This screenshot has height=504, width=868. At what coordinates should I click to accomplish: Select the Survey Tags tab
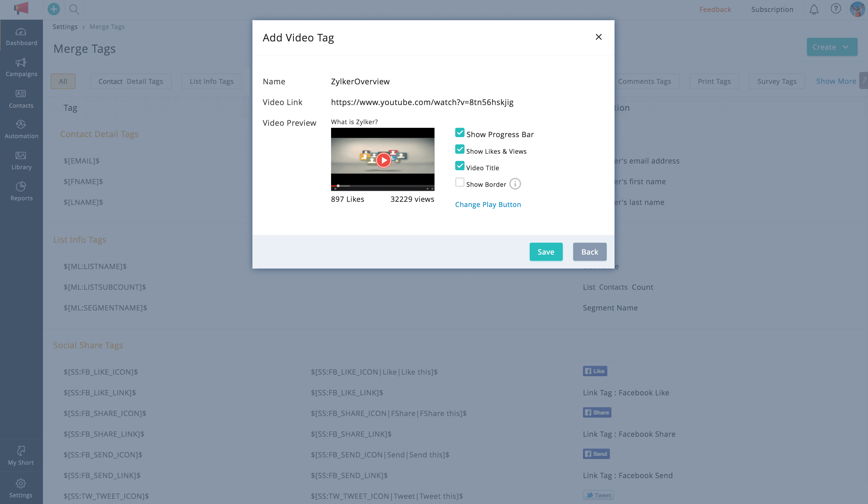pyautogui.click(x=776, y=81)
